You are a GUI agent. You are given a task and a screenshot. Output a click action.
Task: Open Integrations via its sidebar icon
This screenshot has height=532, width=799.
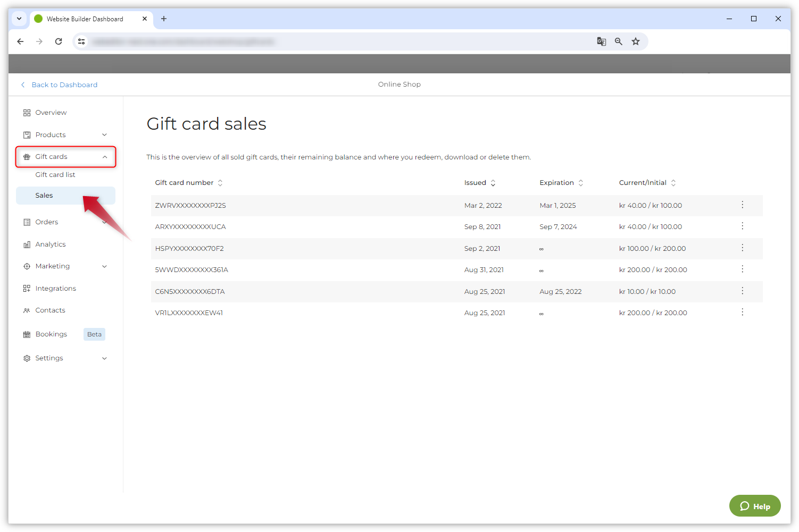pos(27,288)
